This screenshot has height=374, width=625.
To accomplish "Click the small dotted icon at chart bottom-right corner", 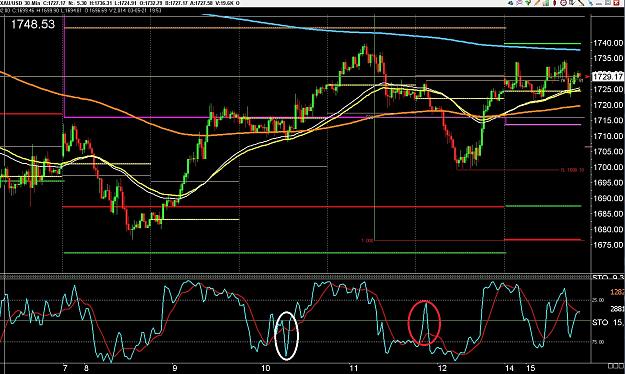I will point(616,365).
